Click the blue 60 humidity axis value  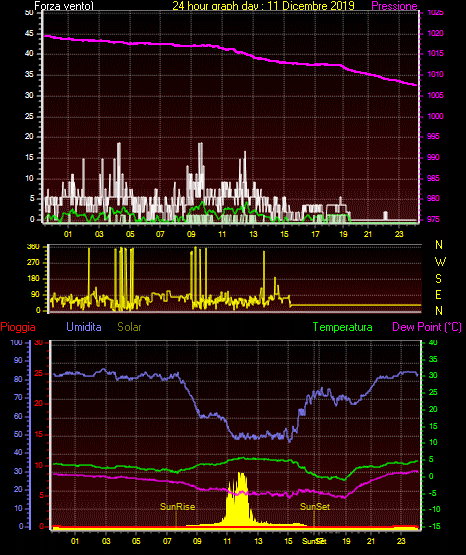18,416
